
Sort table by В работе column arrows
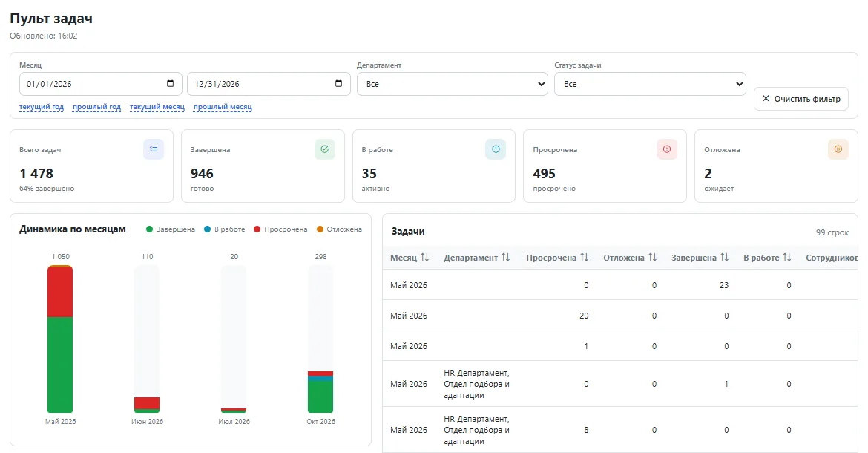(x=786, y=258)
